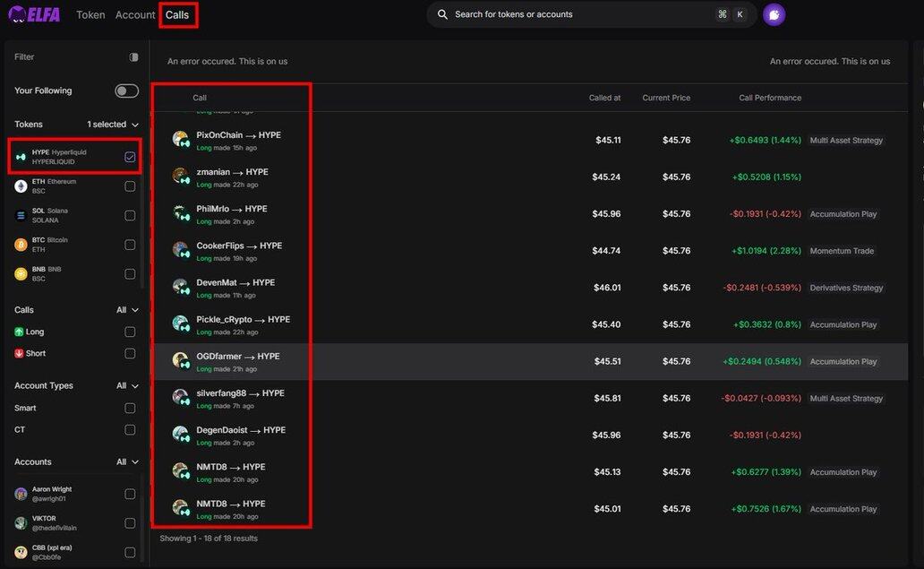Open the Accounts All dropdown
Image resolution: width=924 pixels, height=569 pixels.
[127, 462]
